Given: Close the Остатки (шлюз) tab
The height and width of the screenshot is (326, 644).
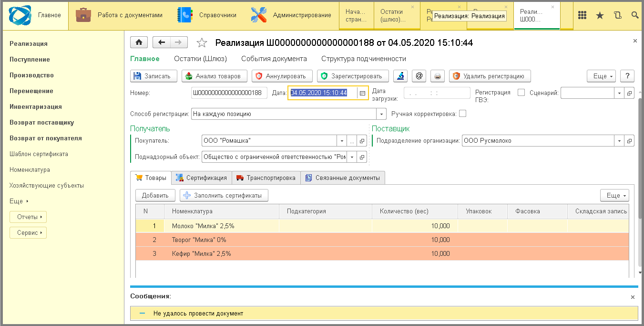Looking at the screenshot, I should tap(413, 7).
